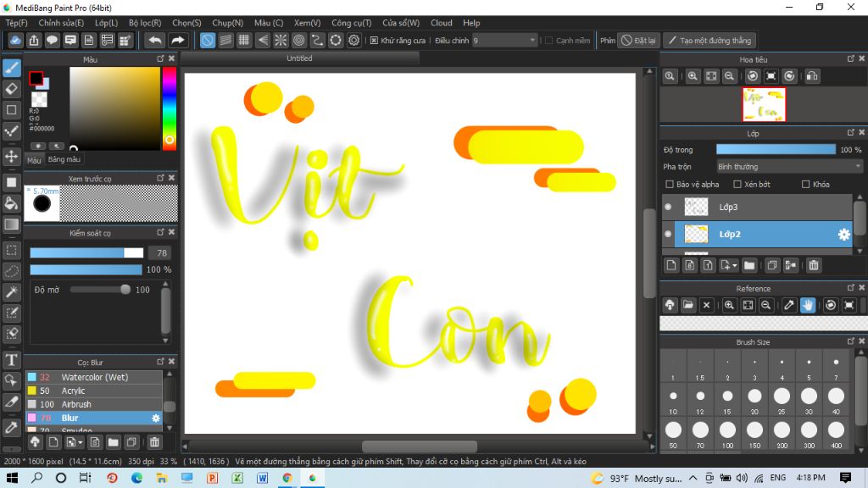Screen dimensions: 868x488
Task: Select the Watercolor (Wet) brush
Action: pyautogui.click(x=94, y=377)
